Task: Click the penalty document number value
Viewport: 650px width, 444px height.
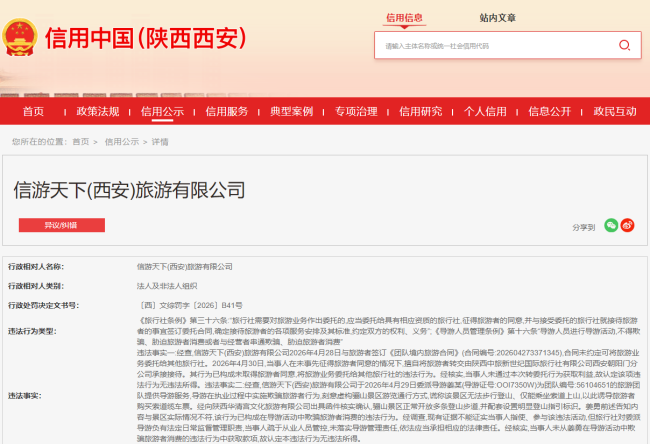Action: tap(190, 306)
